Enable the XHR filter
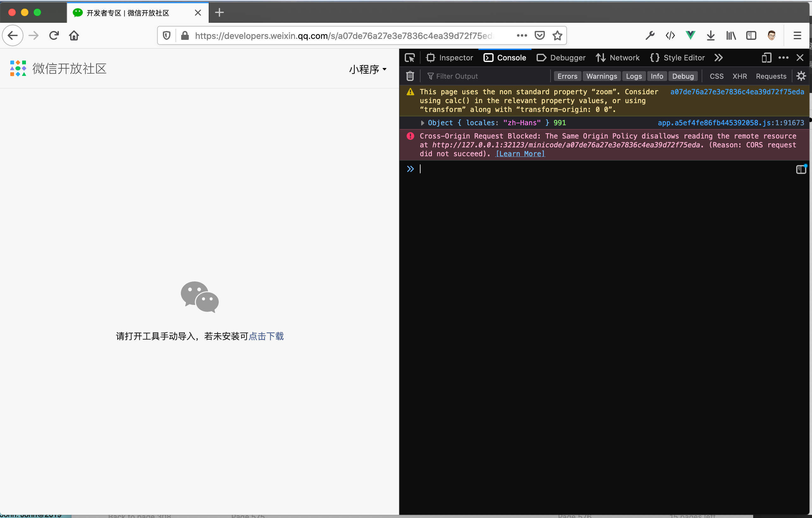812x518 pixels. 739,76
